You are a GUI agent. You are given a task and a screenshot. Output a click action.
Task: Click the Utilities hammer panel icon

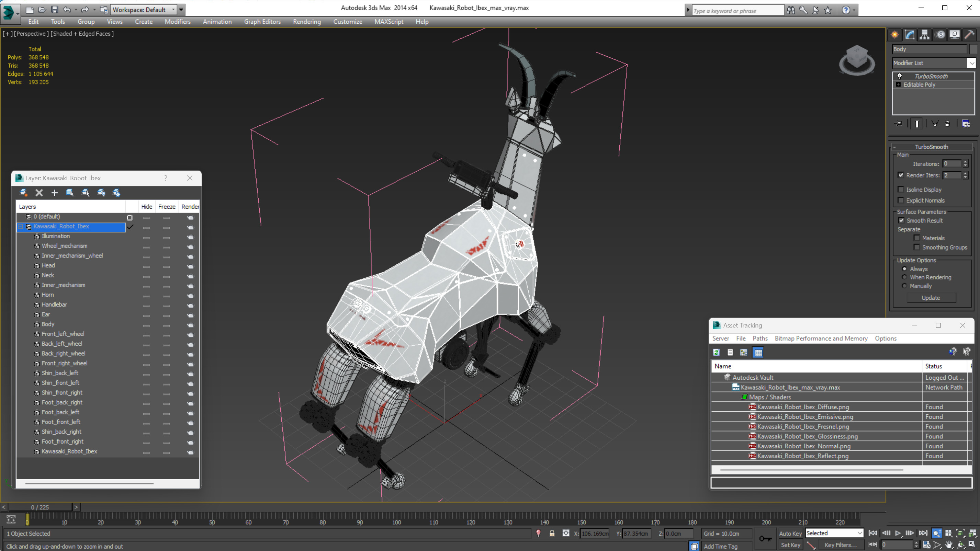(x=969, y=35)
